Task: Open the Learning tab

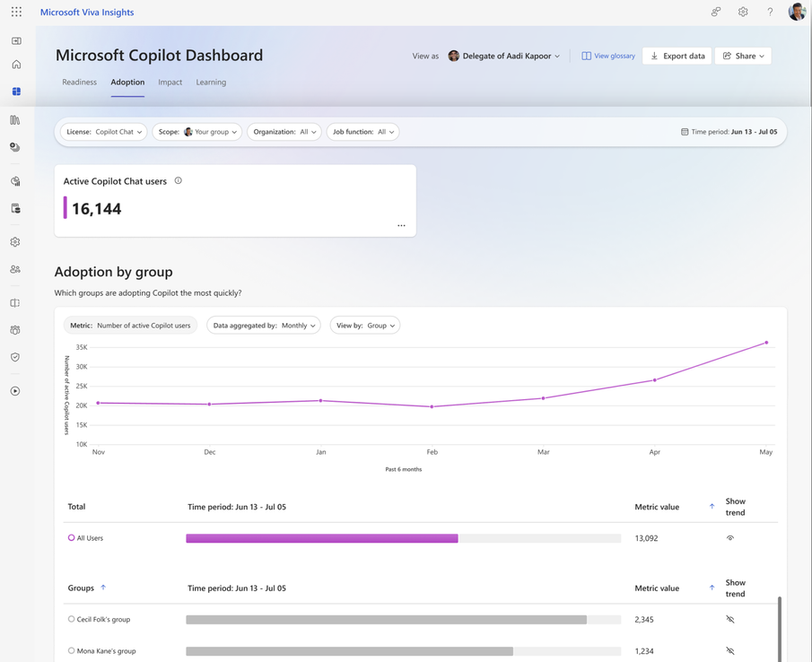Action: (x=211, y=82)
